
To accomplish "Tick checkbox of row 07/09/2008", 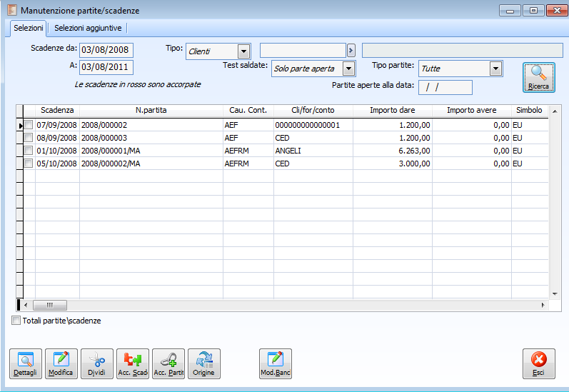I will pyautogui.click(x=29, y=125).
